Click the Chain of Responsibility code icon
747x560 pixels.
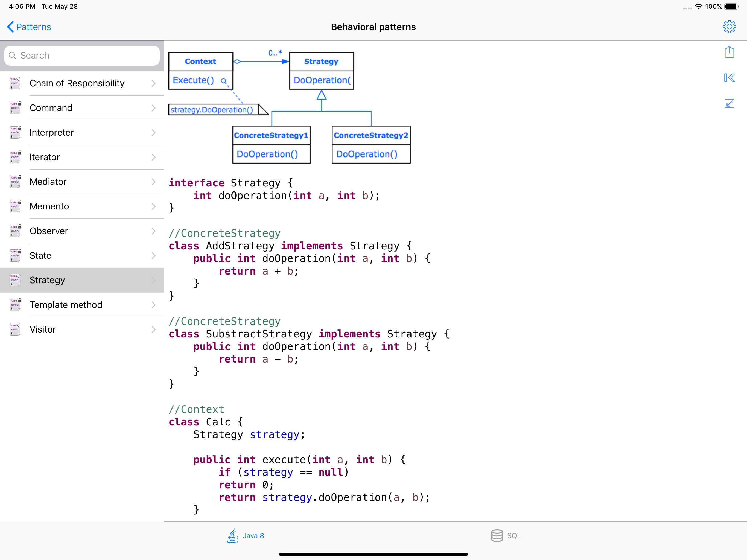point(15,83)
